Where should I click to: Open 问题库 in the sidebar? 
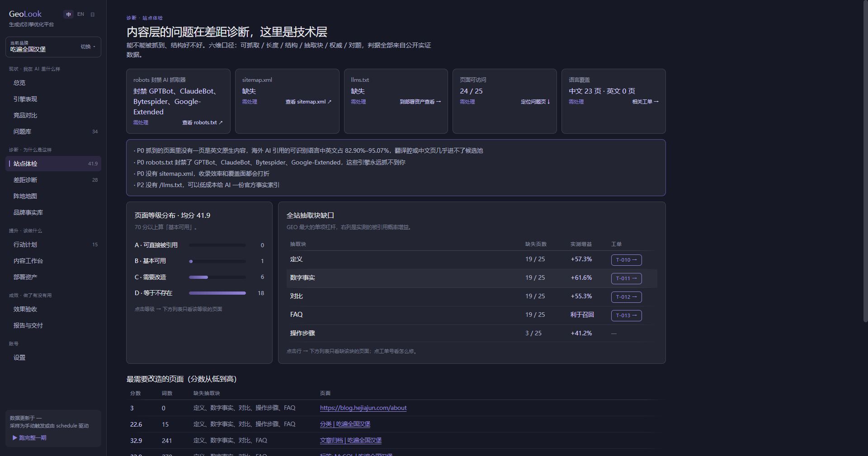(x=53, y=132)
